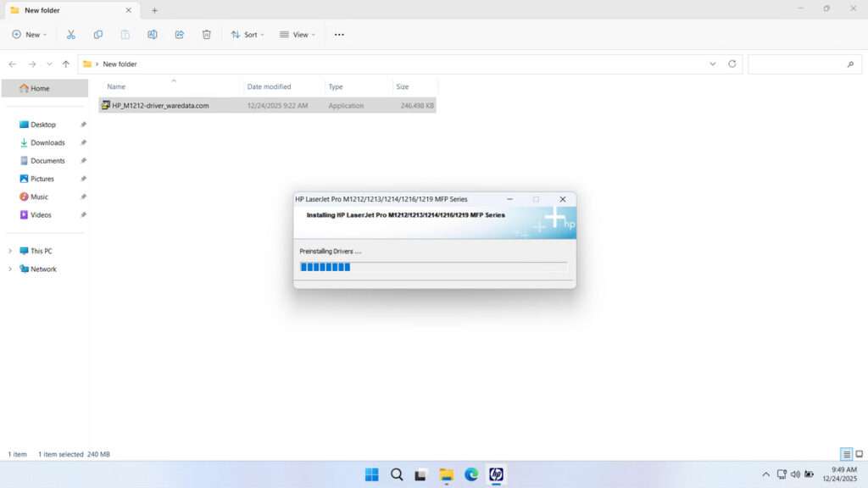Launch Microsoft Edge from the taskbar
The image size is (868, 488).
[470, 475]
